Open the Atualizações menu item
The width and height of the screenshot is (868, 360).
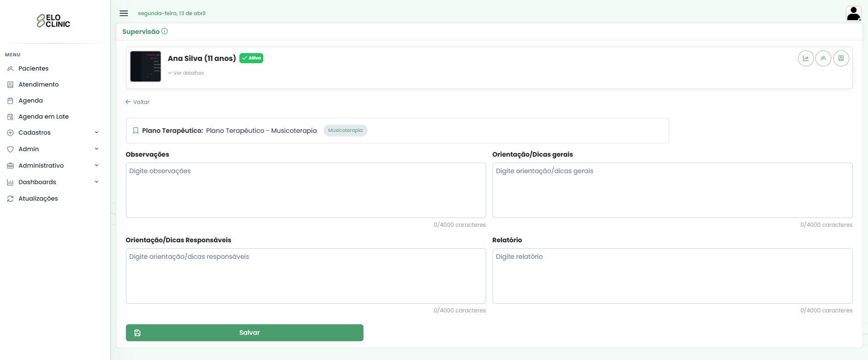[x=38, y=199]
